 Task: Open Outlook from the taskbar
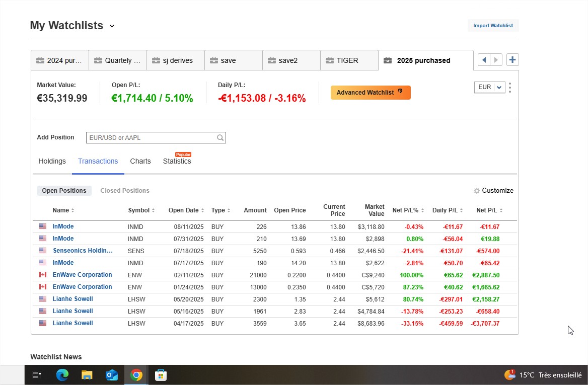pyautogui.click(x=111, y=374)
